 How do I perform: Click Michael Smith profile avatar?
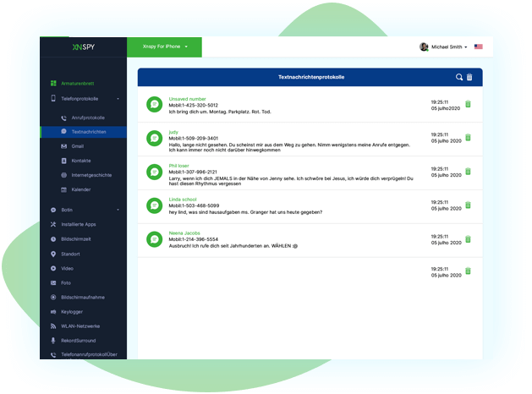pyautogui.click(x=424, y=47)
